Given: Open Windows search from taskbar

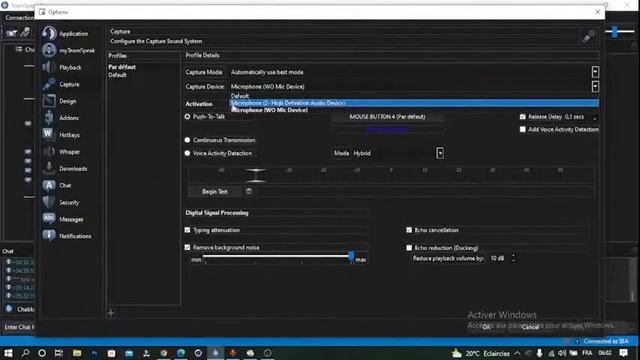Looking at the screenshot, I should click(25, 353).
